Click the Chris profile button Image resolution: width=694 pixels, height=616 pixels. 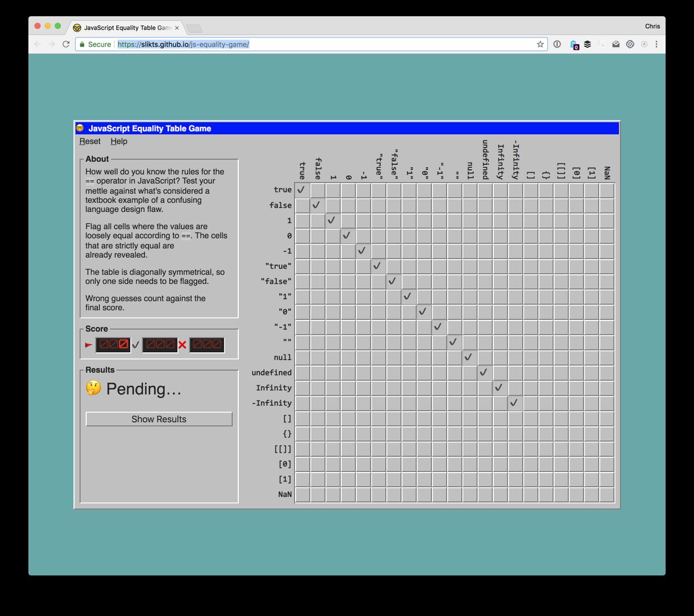[x=652, y=26]
